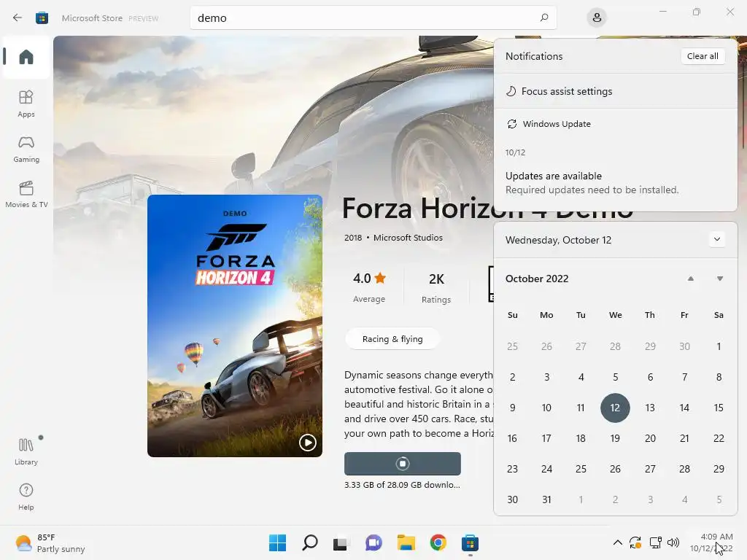
Task: Click the Windows Update notification header
Action: (x=549, y=124)
